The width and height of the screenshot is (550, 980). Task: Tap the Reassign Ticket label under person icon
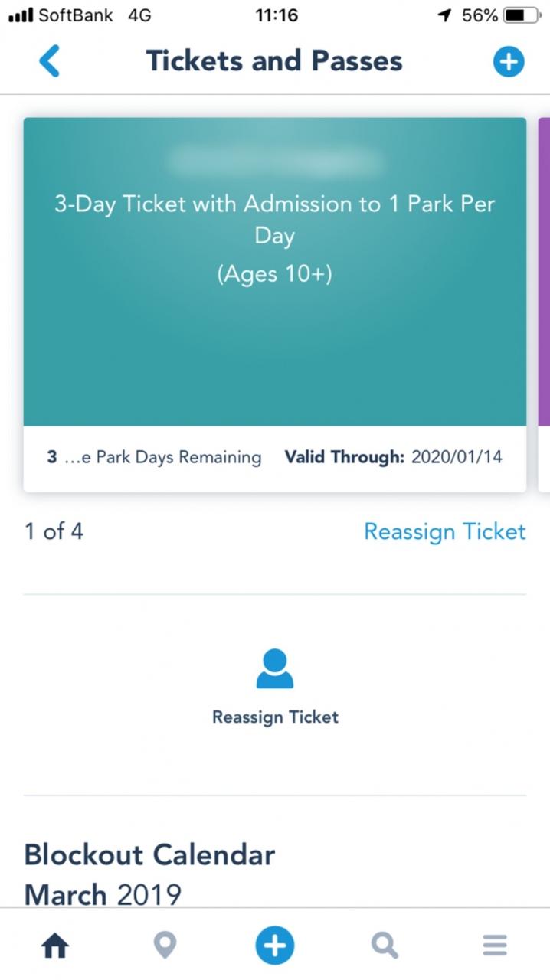point(275,717)
